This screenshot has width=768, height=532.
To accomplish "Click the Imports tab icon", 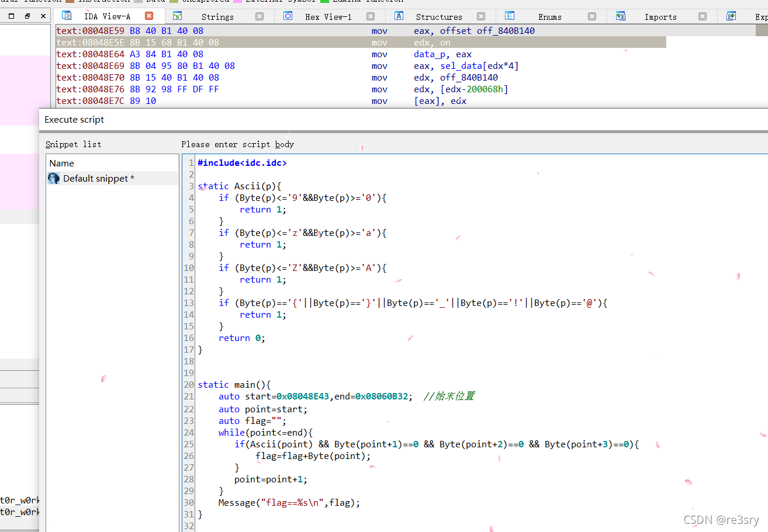I will pyautogui.click(x=621, y=16).
